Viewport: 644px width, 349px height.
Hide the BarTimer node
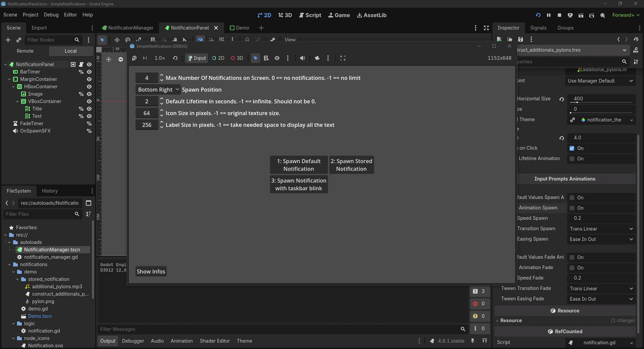coord(89,72)
